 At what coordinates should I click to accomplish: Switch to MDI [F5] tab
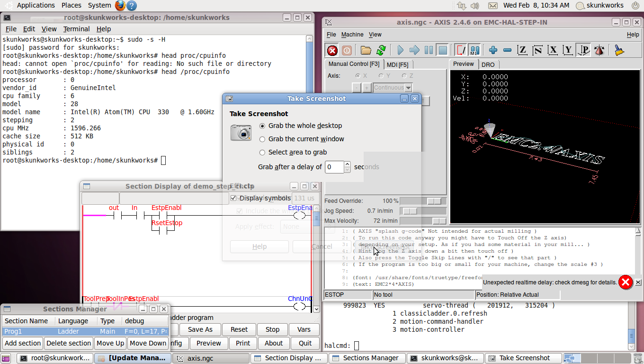[397, 64]
